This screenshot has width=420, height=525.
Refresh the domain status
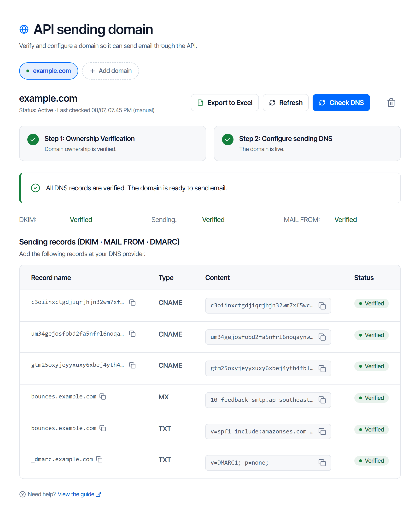tap(286, 103)
